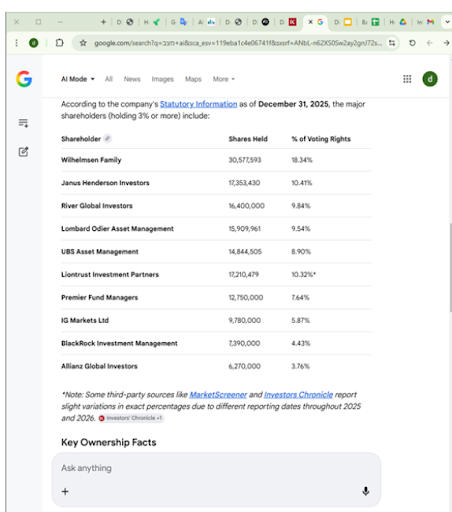Click the 30,577,593 shares value

pos(245,160)
